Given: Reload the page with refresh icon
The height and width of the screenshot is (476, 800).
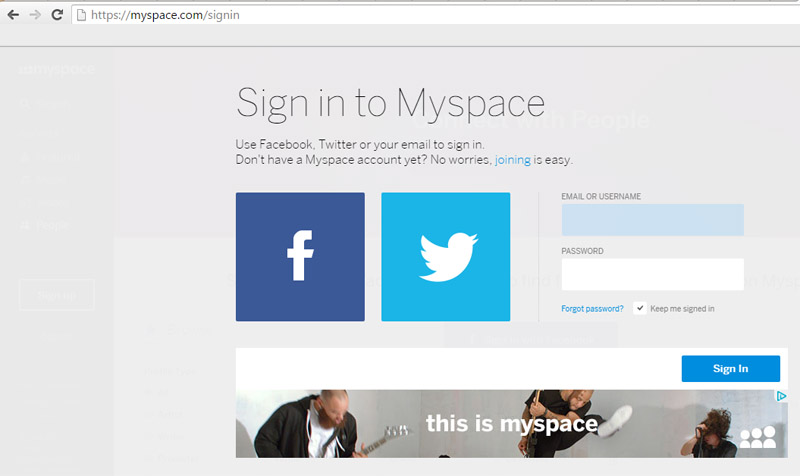Looking at the screenshot, I should [x=57, y=15].
